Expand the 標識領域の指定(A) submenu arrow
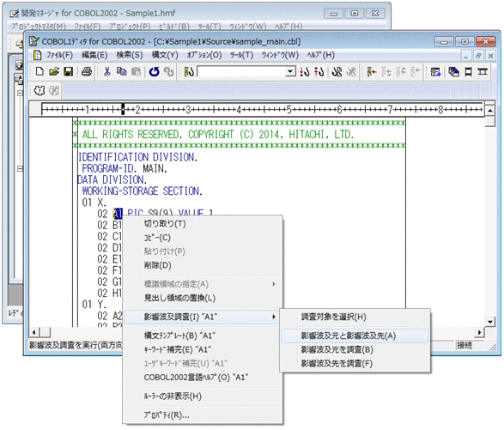Image resolution: width=504 pixels, height=430 pixels. pos(274,284)
